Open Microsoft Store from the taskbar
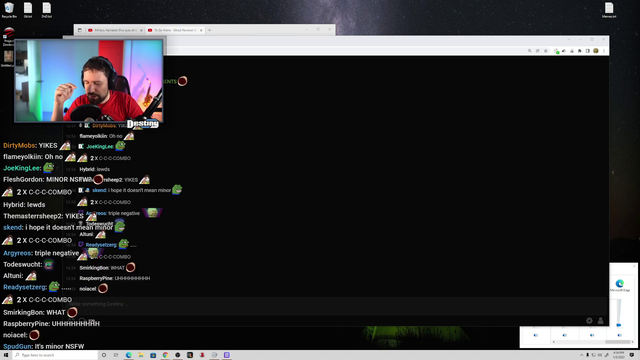The height and width of the screenshot is (360, 640). (153, 355)
